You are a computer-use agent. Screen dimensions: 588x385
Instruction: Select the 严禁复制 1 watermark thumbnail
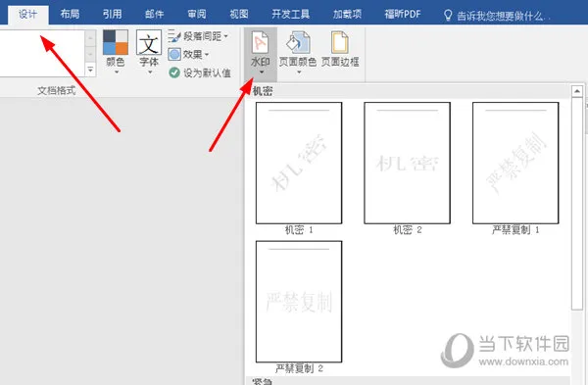[x=515, y=163]
